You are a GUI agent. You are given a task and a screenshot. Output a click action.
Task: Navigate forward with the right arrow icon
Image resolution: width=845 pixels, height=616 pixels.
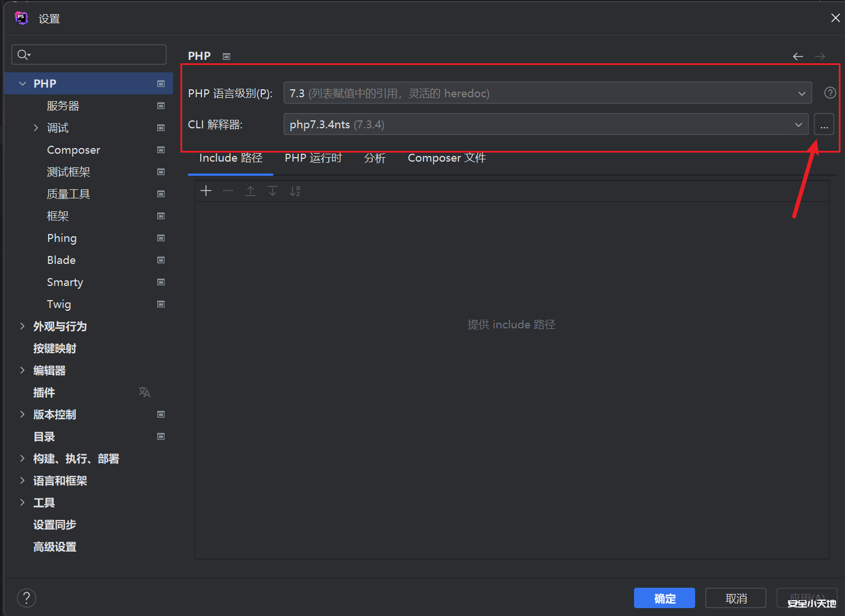coord(820,56)
